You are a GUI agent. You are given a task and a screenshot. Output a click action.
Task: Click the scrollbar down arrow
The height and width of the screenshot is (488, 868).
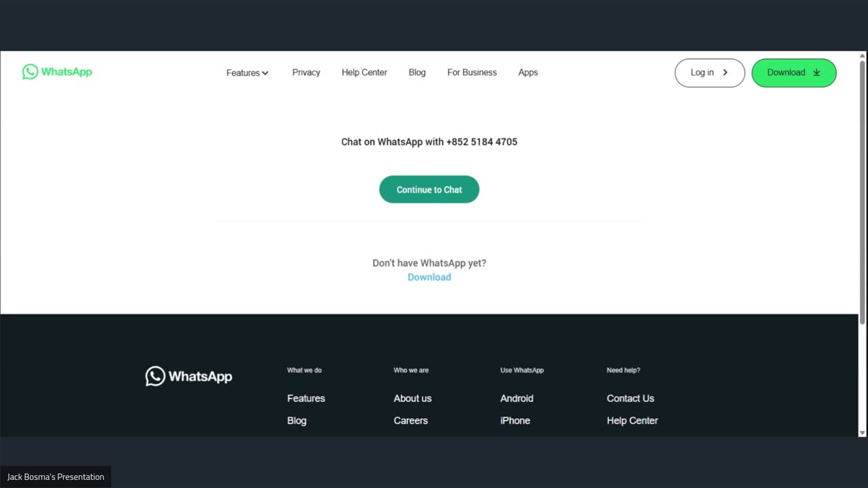click(x=863, y=432)
